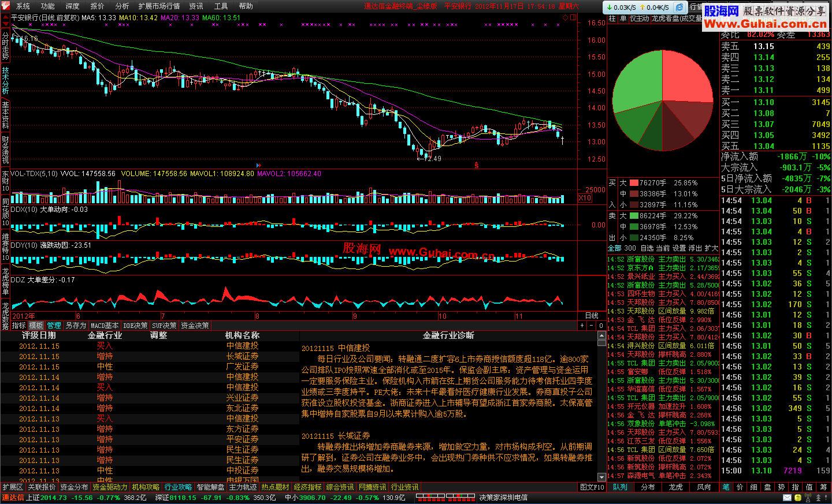The image size is (832, 504).
Task: Open the 热点题材 bottom tab
Action: 275,487
